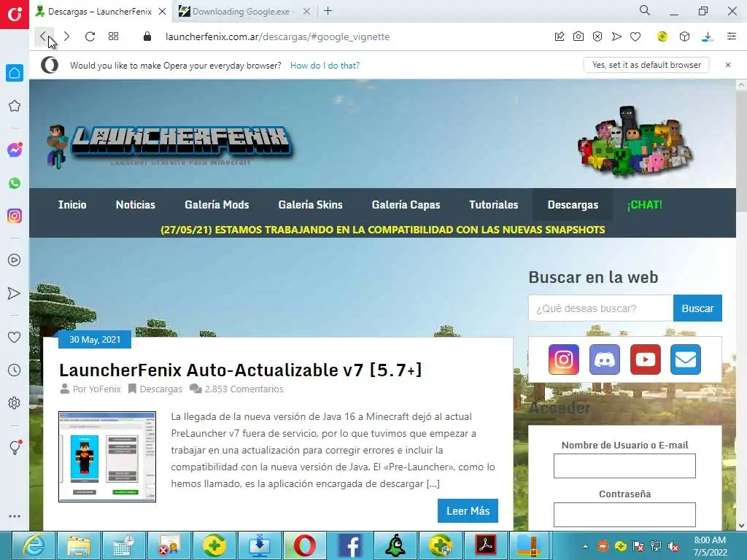
Task: Open sidebar Settings gear icon
Action: (x=15, y=402)
